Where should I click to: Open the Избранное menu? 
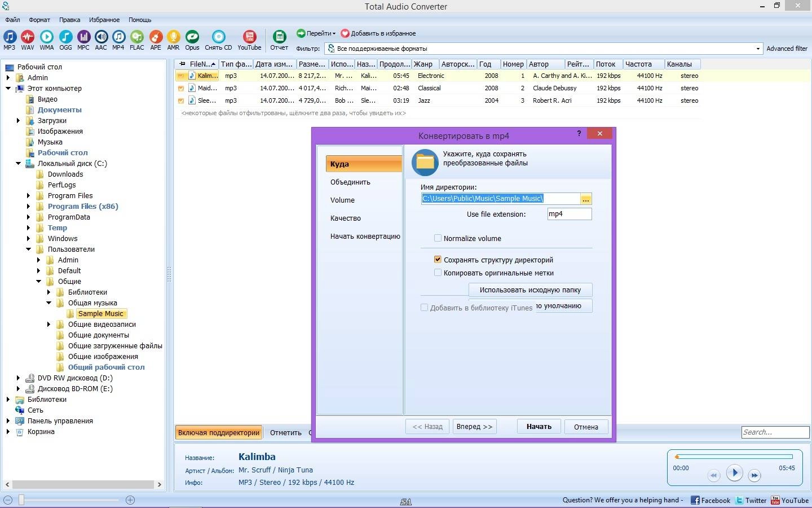104,20
